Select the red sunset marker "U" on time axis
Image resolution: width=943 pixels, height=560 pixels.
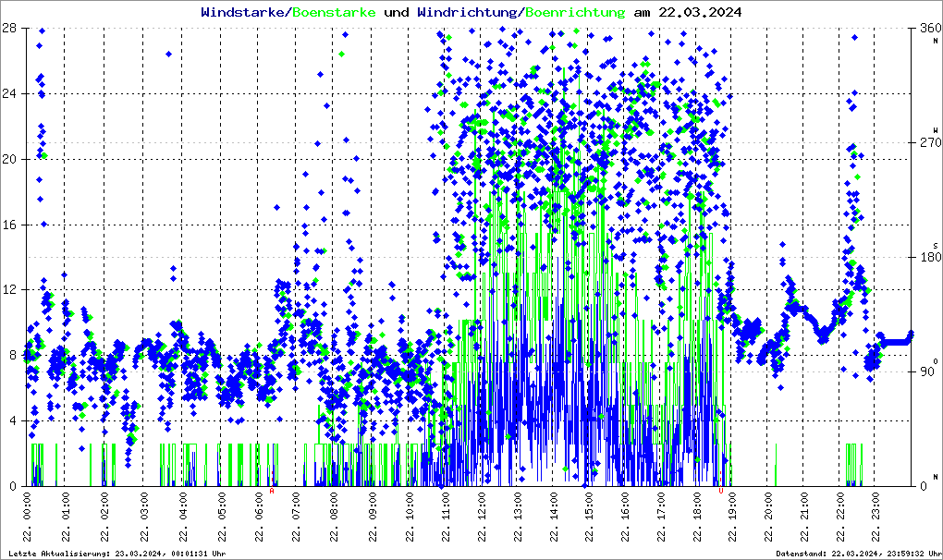pyautogui.click(x=721, y=491)
